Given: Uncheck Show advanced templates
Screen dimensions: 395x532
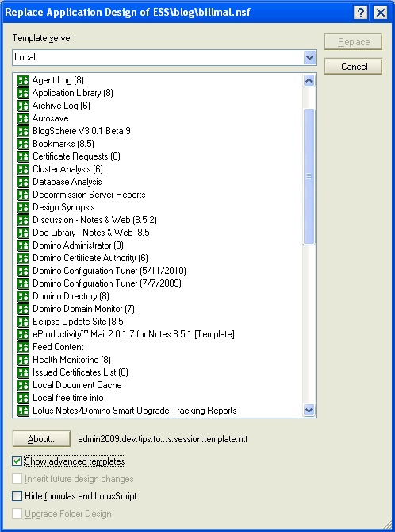Looking at the screenshot, I should click(17, 461).
